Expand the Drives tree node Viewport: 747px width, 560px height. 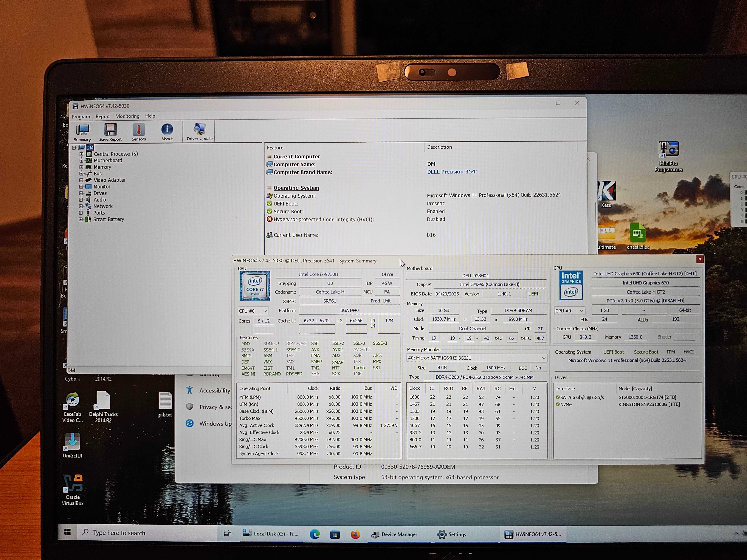pyautogui.click(x=81, y=193)
